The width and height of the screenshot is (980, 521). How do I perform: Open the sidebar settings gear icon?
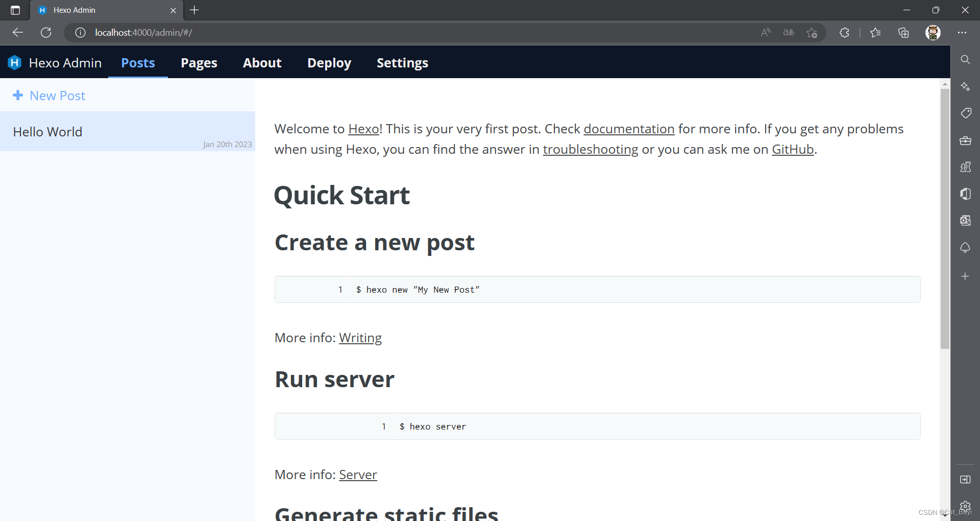965,506
